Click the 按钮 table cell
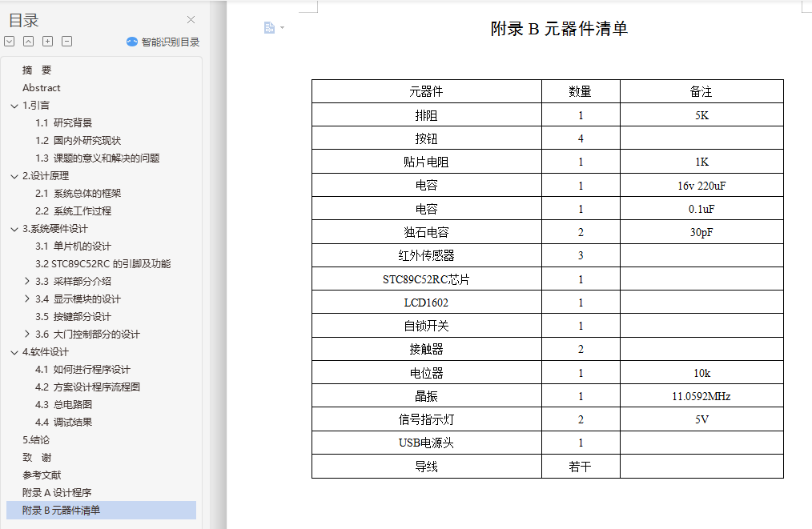This screenshot has height=529, width=812. tap(427, 138)
